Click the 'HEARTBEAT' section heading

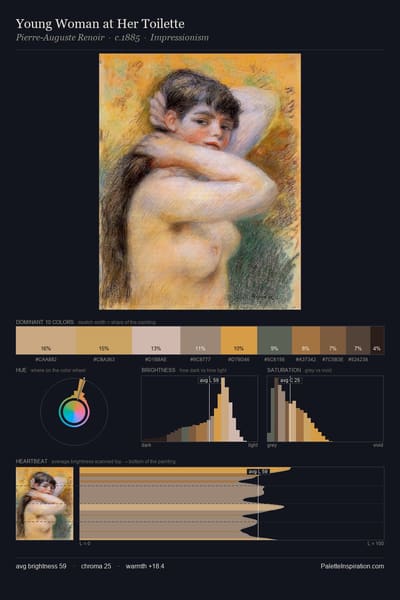pos(32,461)
